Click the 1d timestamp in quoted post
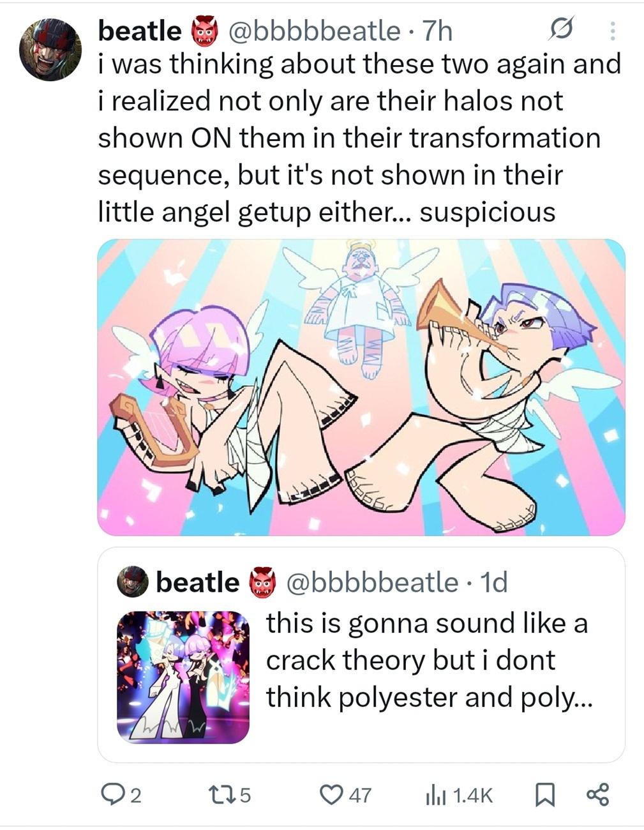 pyautogui.click(x=493, y=582)
